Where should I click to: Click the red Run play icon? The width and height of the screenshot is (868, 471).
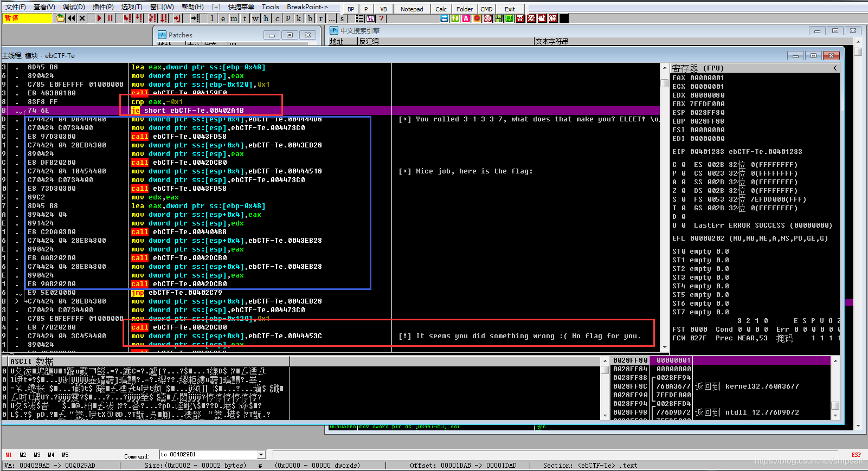(99, 18)
